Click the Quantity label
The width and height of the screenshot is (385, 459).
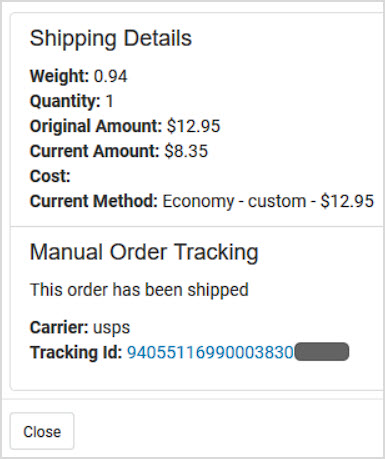coord(65,101)
